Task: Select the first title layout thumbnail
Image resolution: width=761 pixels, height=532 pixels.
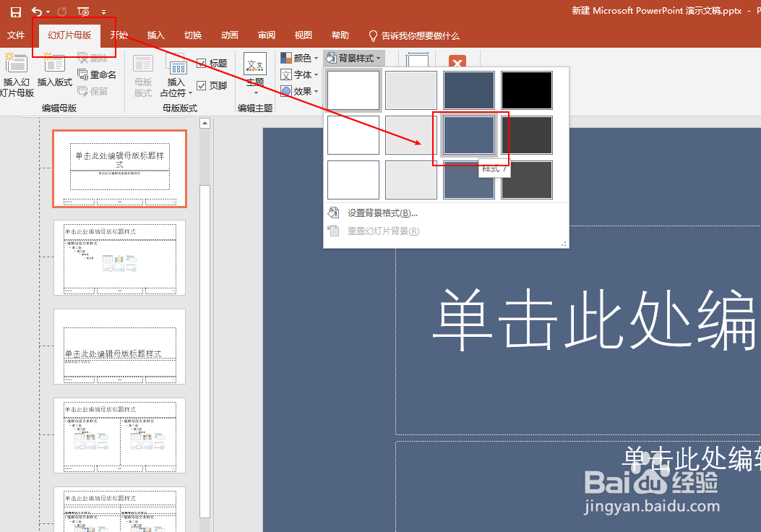Action: click(x=119, y=169)
